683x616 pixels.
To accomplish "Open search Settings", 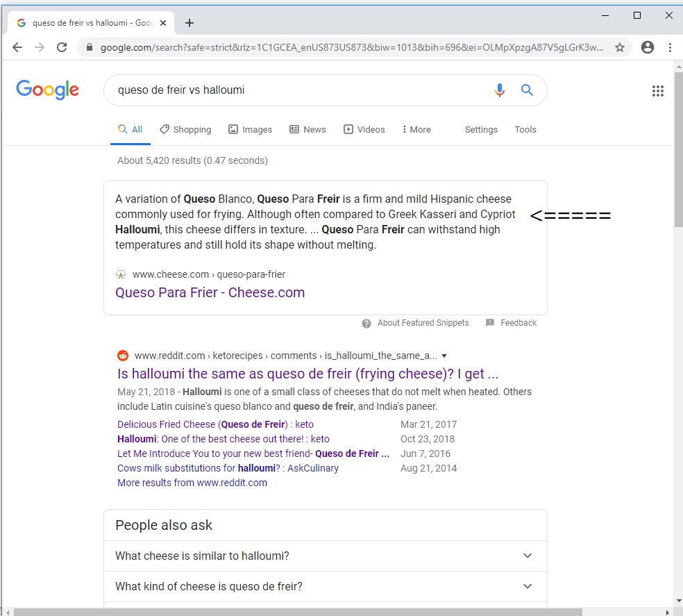I will point(481,129).
